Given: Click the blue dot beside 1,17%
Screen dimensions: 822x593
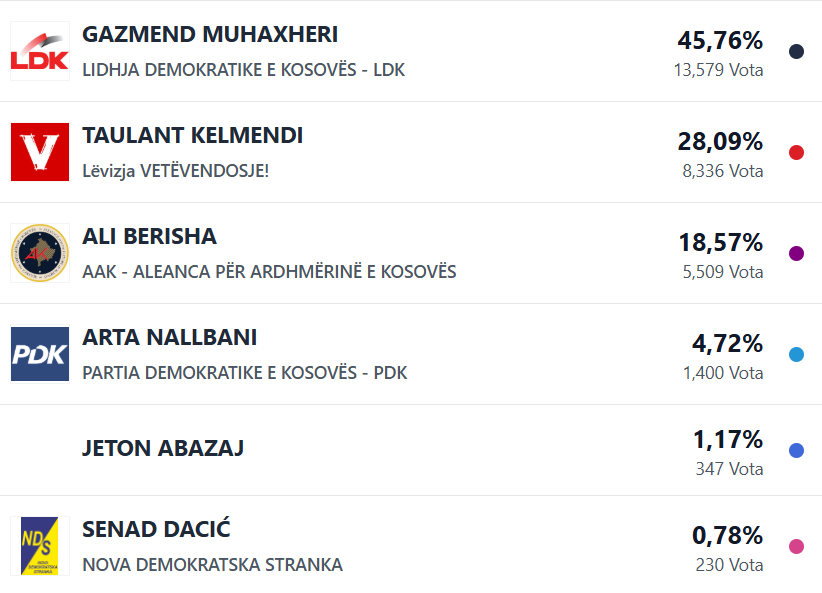Looking at the screenshot, I should (x=796, y=451).
